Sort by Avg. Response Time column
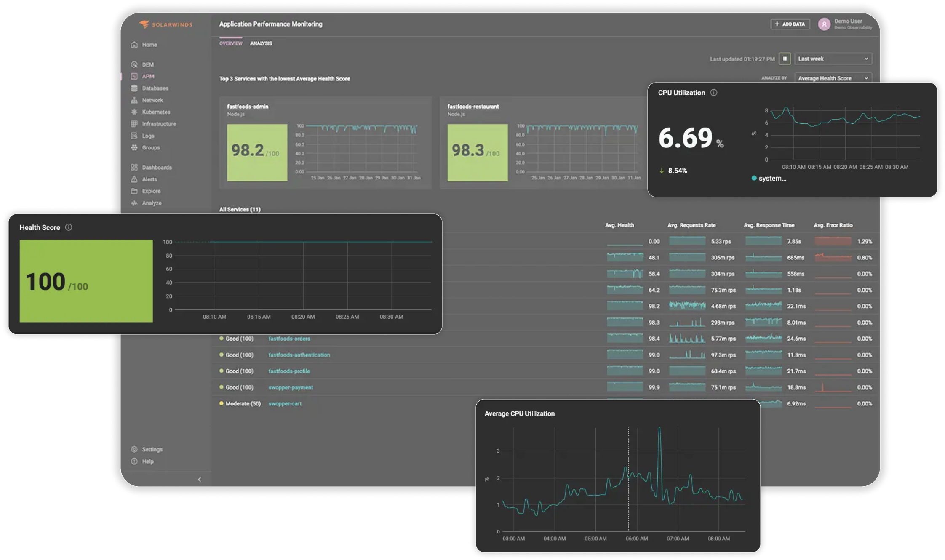The height and width of the screenshot is (560, 945). [x=769, y=225]
